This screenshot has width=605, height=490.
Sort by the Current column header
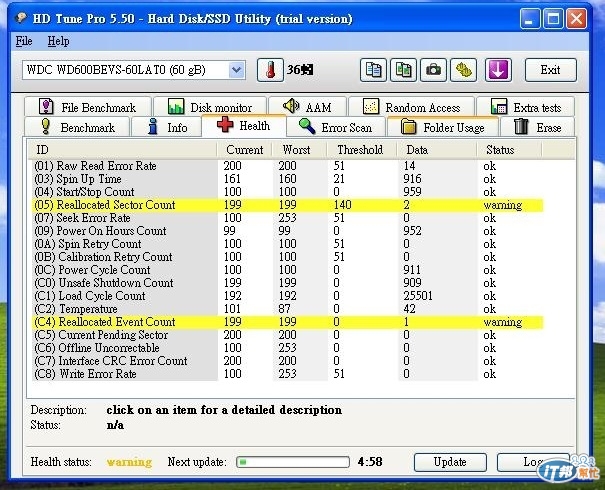244,150
